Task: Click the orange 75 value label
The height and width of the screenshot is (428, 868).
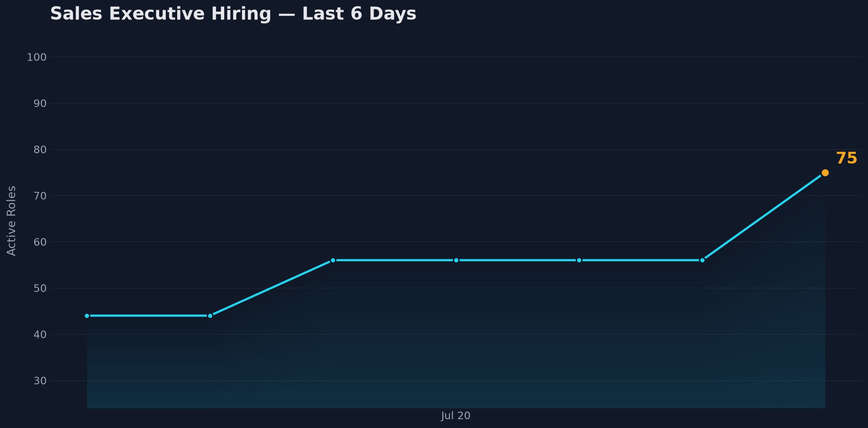Action: (x=847, y=159)
